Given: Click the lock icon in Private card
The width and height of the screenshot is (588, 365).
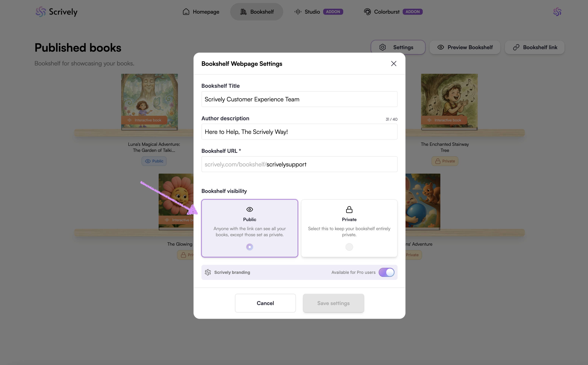Looking at the screenshot, I should (x=349, y=209).
